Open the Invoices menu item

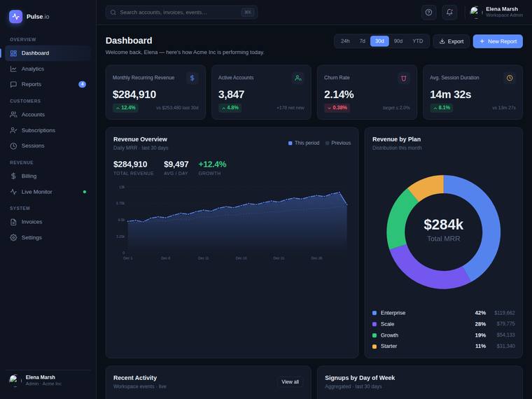click(x=48, y=222)
